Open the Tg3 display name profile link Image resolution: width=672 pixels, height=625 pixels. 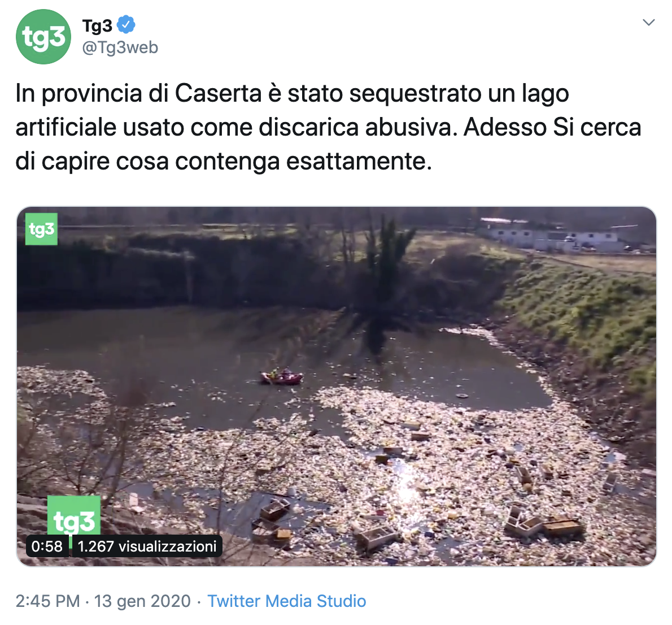tap(97, 26)
